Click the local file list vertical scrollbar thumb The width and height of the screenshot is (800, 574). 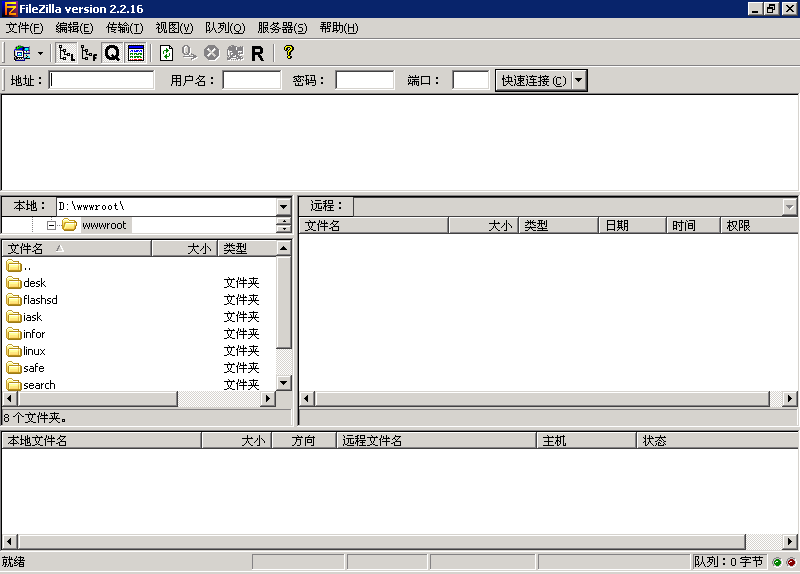pyautogui.click(x=284, y=303)
